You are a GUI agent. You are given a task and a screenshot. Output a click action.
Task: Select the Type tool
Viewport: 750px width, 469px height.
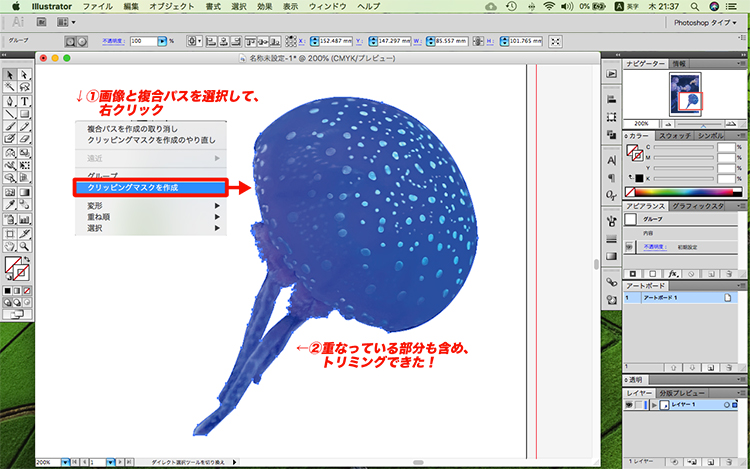(x=23, y=100)
